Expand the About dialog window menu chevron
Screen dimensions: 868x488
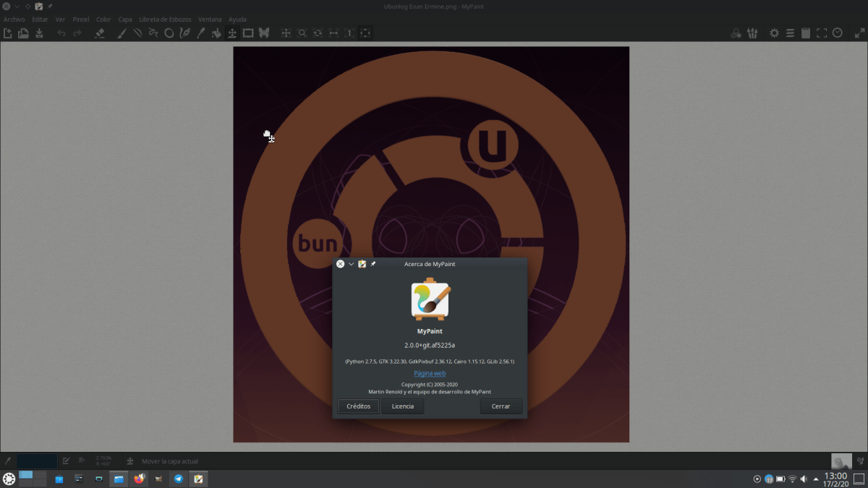click(352, 264)
